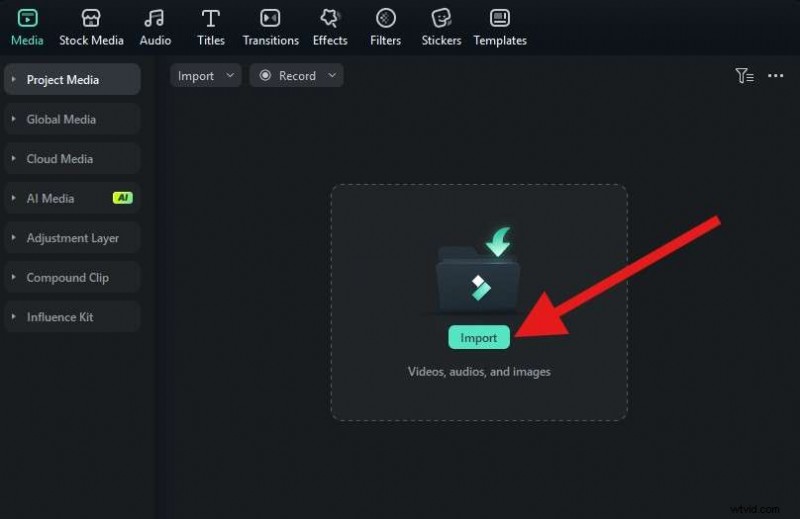The width and height of the screenshot is (800, 519).
Task: Select the Filters icon
Action: (385, 19)
